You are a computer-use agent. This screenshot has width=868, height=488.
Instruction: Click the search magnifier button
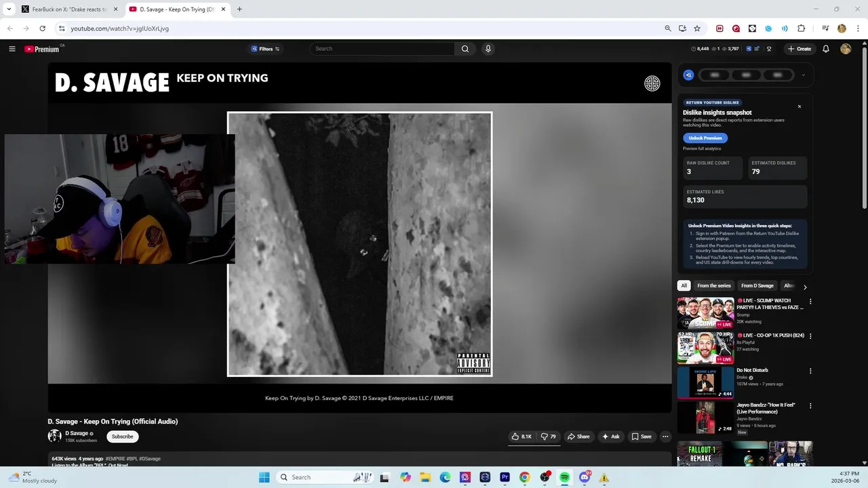pos(465,49)
